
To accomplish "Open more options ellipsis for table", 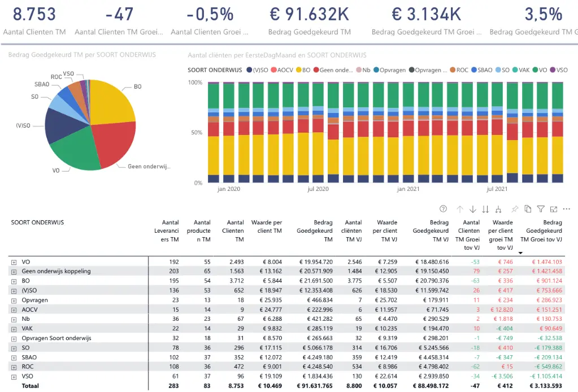I will (x=567, y=209).
